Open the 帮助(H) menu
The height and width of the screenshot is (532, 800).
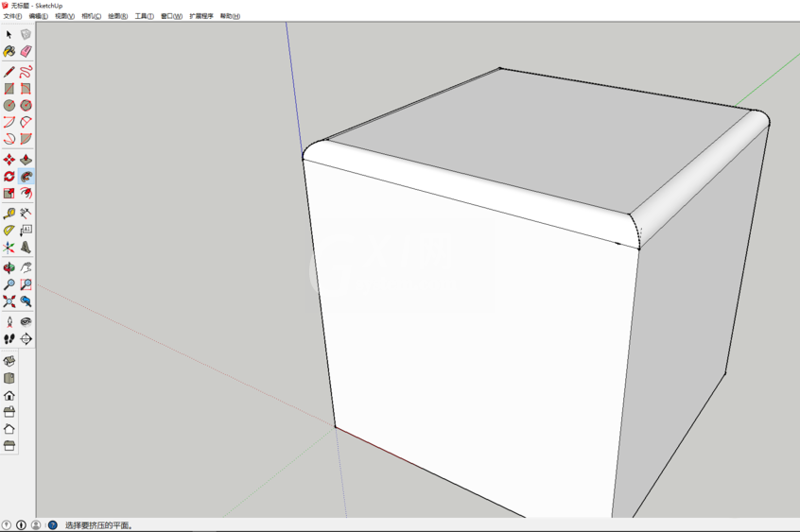click(230, 16)
